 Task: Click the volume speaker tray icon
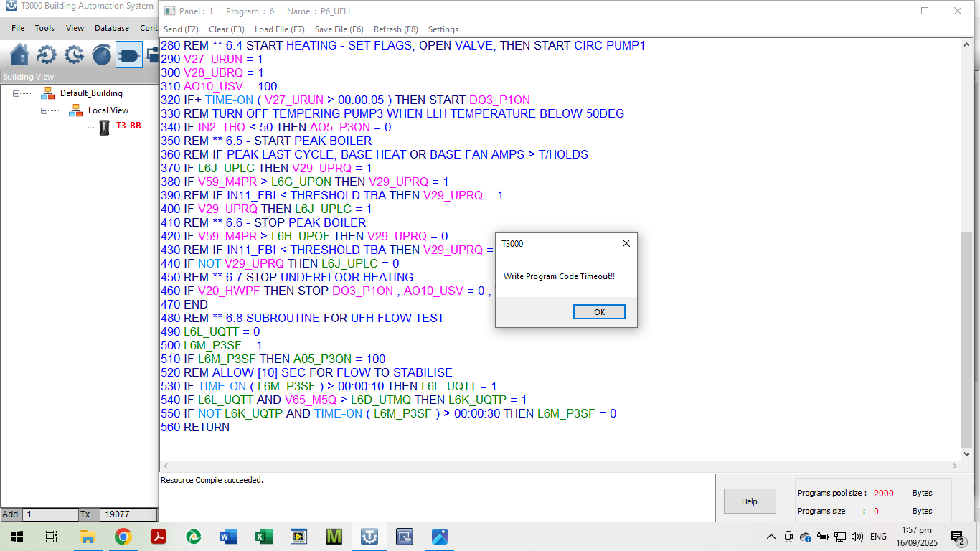857,537
